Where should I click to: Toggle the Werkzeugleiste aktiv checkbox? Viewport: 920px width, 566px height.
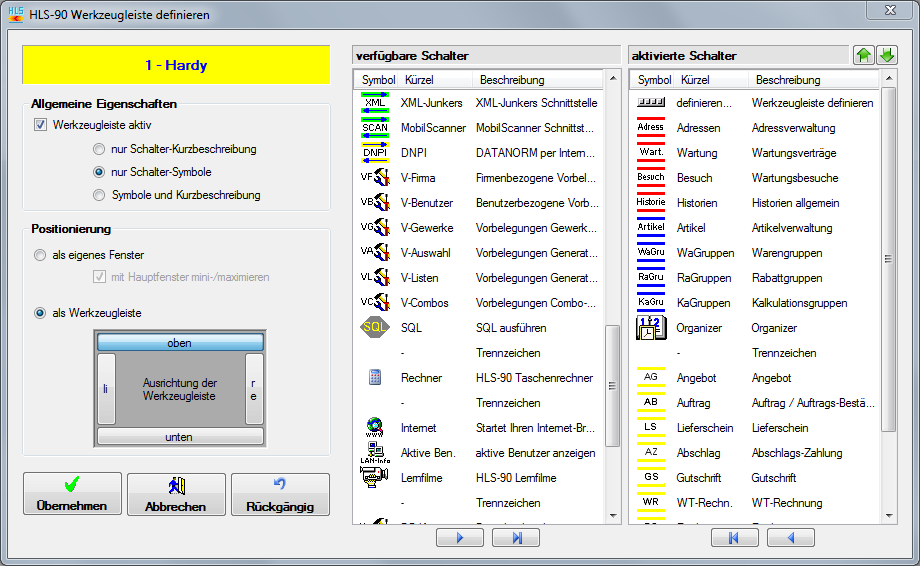tap(41, 125)
